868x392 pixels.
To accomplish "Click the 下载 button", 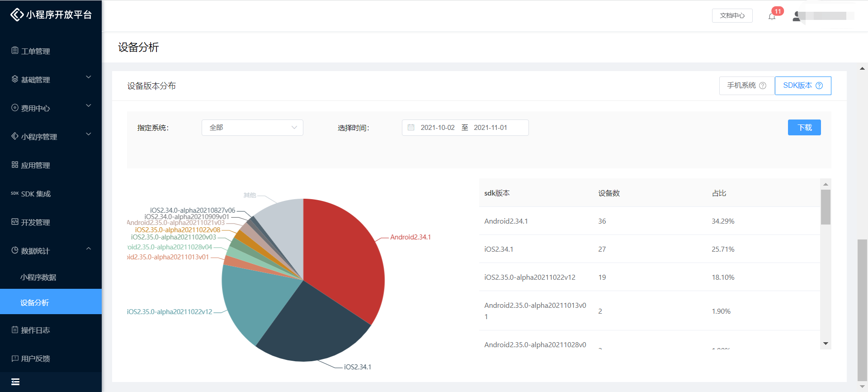I will coord(804,128).
